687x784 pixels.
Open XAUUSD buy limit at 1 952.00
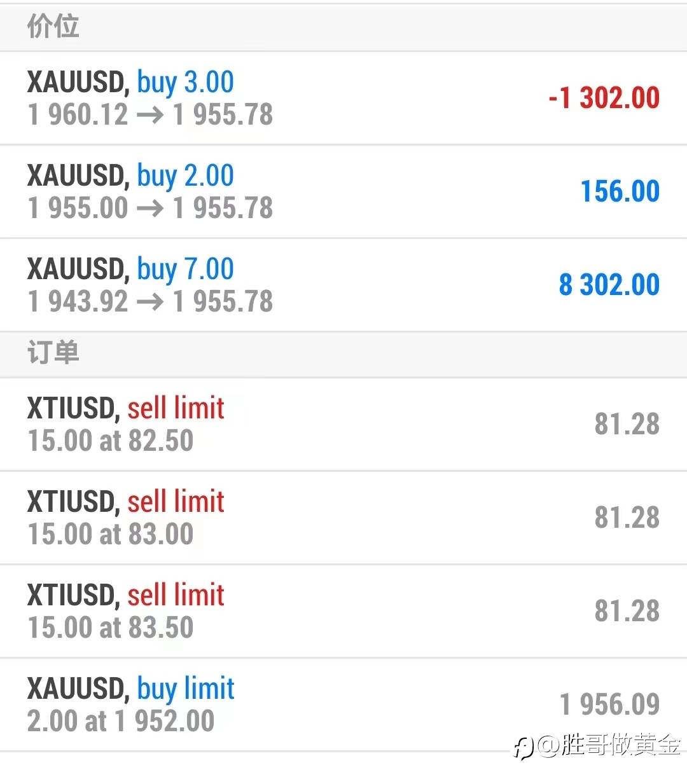(343, 705)
